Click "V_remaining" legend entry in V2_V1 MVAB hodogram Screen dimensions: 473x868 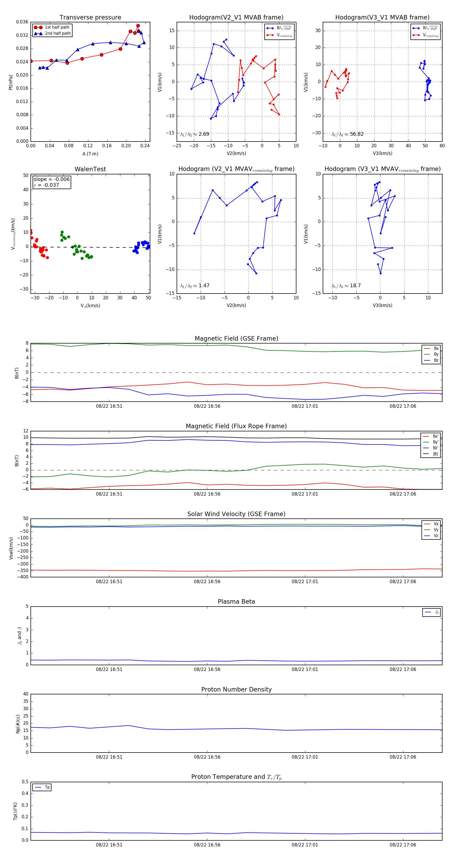(x=279, y=35)
